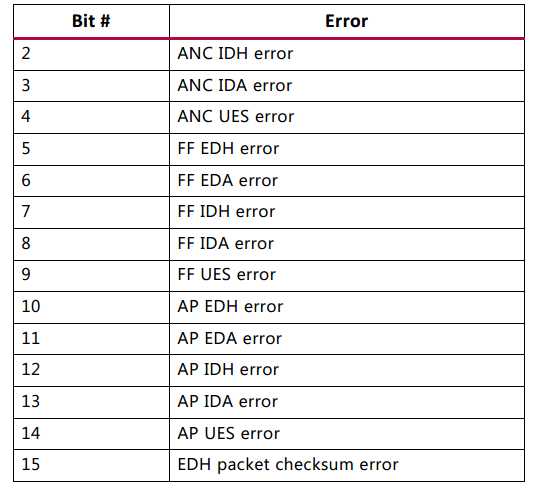Click the 'Error' column header
Screen dimensions: 537x492
(347, 21)
